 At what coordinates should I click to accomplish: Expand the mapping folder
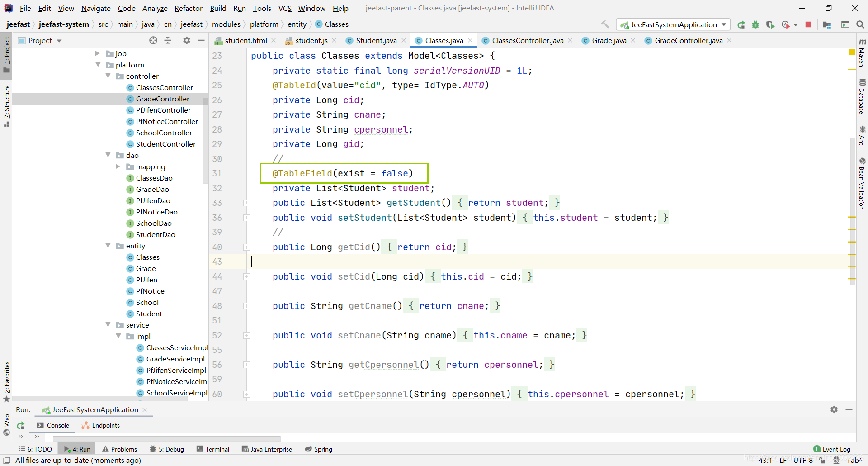coord(118,166)
